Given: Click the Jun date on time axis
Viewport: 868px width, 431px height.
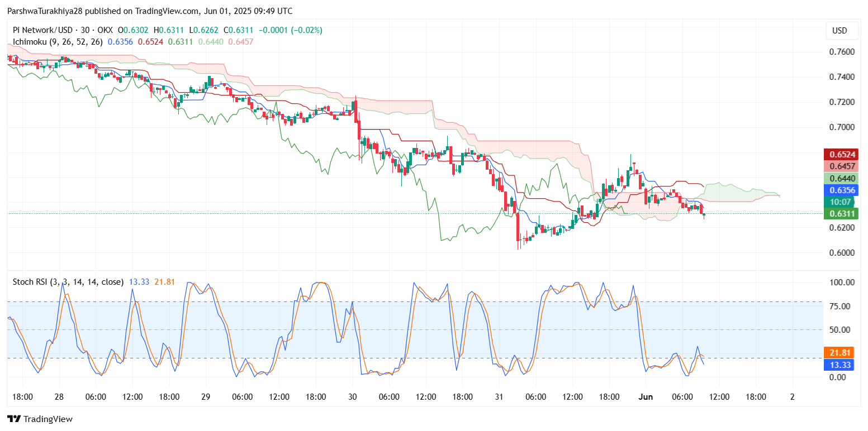Looking at the screenshot, I should point(645,396).
